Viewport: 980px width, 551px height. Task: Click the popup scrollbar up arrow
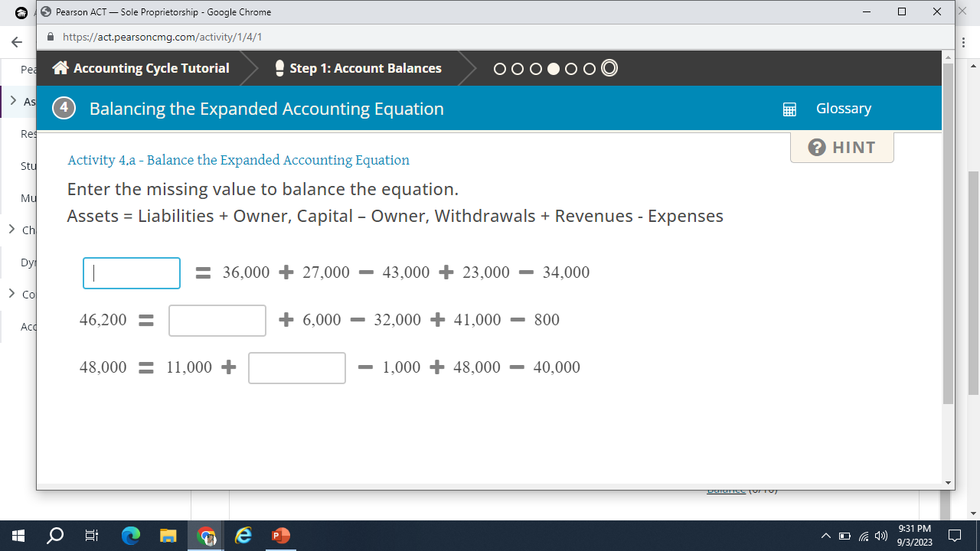[949, 57]
